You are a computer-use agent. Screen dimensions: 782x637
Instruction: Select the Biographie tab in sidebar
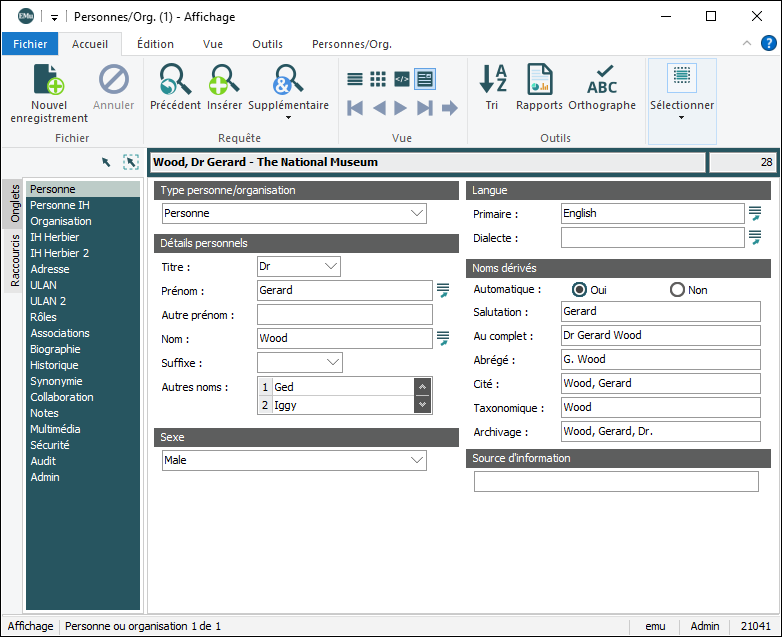pyautogui.click(x=55, y=349)
